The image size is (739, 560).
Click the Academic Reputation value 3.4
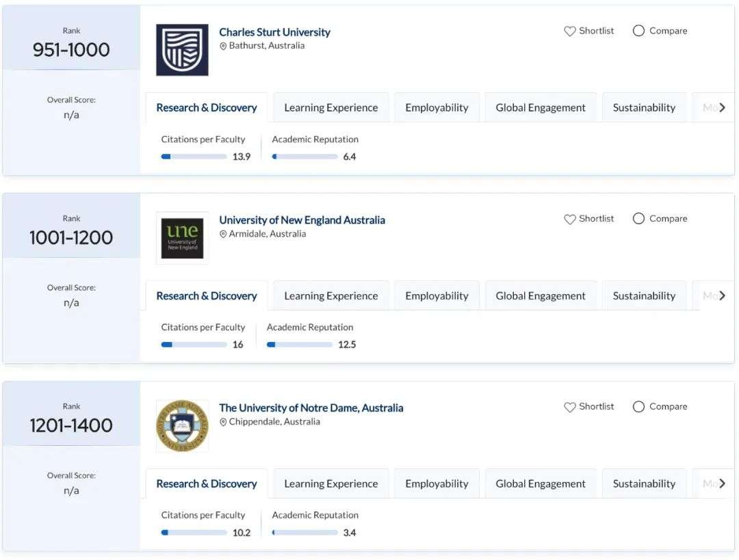349,533
